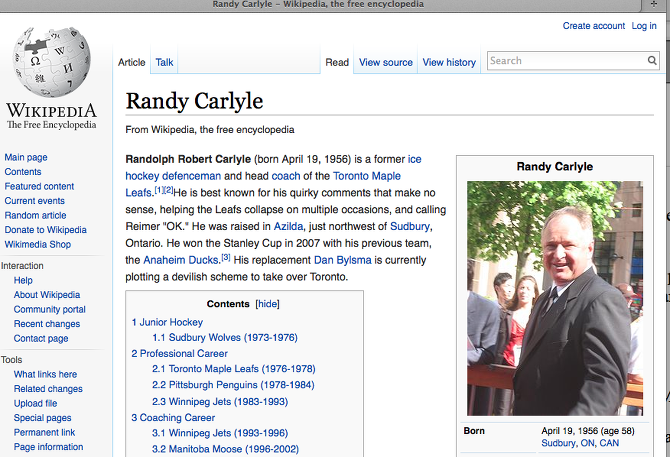This screenshot has height=457, width=670.
Task: Click the Randy Carlyle page heading
Action: click(x=194, y=102)
